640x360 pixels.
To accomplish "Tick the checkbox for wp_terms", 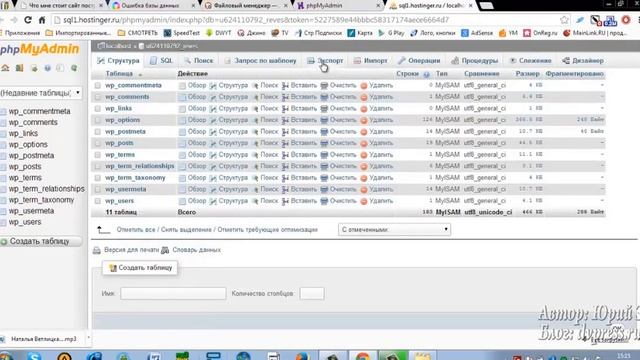I will pyautogui.click(x=98, y=155).
